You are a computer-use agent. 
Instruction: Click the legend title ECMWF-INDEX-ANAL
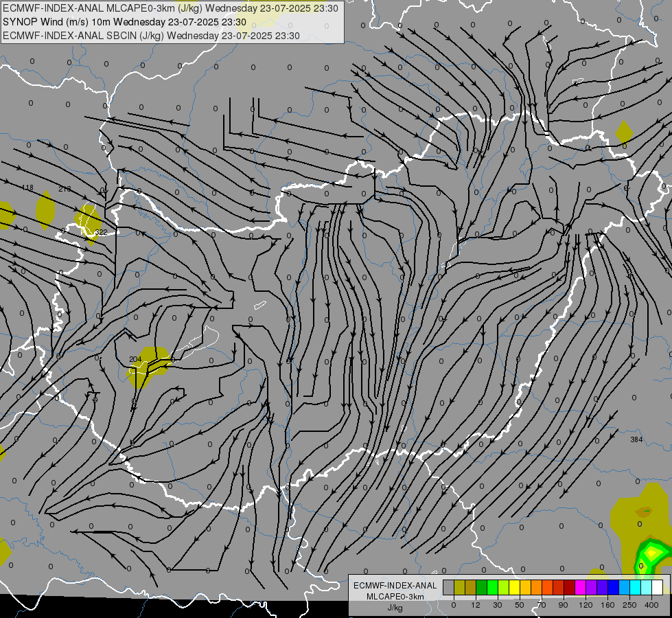point(395,586)
